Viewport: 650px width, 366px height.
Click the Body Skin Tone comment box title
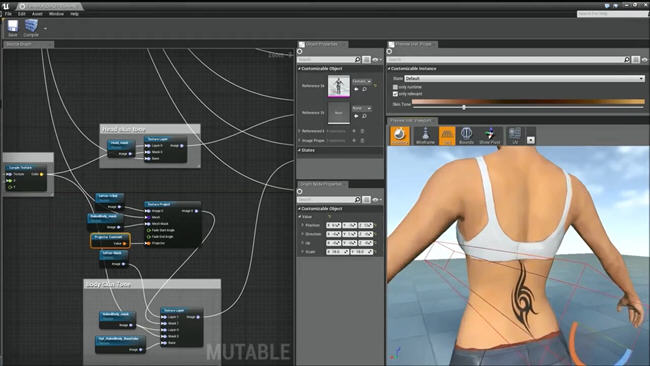tap(108, 284)
